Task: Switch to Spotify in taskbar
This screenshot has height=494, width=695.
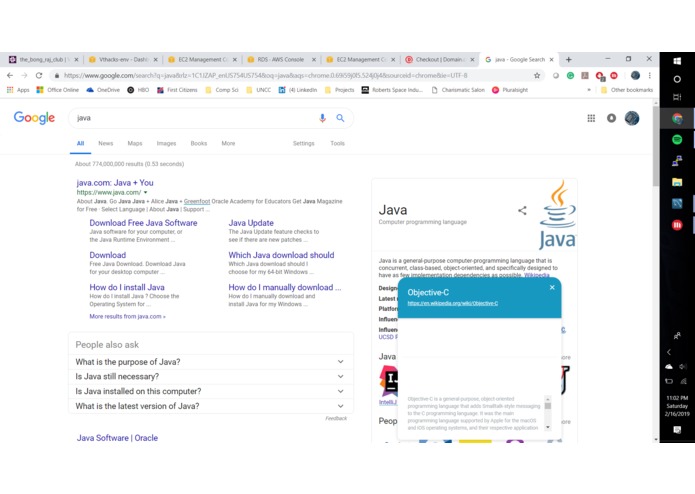Action: coord(677,140)
